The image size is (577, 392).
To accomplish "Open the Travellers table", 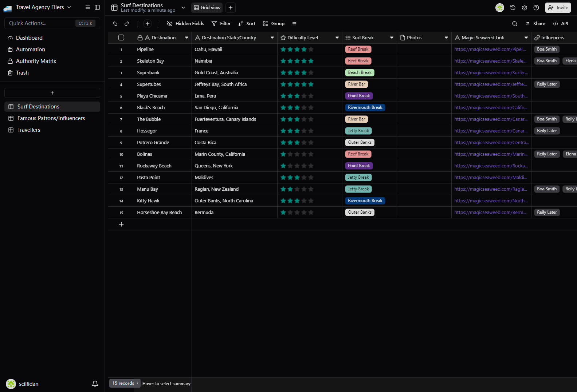I will pos(52,130).
